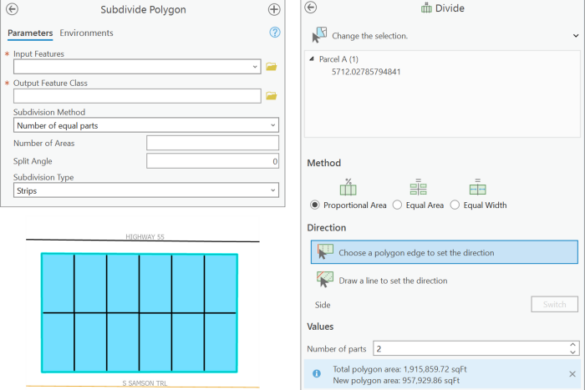The width and height of the screenshot is (585, 390).
Task: Click Output Feature Class input field
Action: point(137,96)
